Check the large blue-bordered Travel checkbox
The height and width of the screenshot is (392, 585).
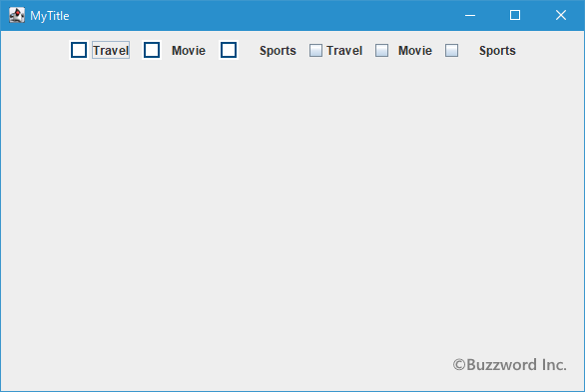tap(79, 50)
